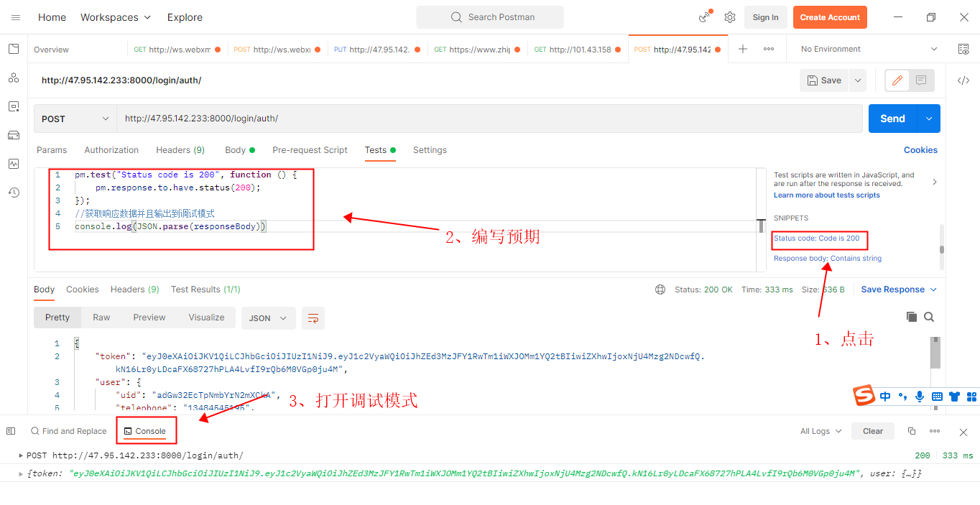This screenshot has width=980, height=505.
Task: Click the Sogou input method S icon
Action: click(864, 395)
